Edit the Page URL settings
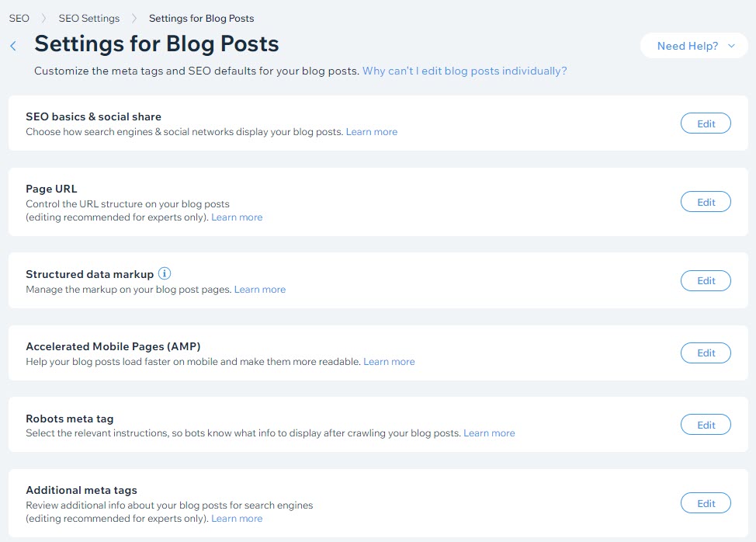 706,202
